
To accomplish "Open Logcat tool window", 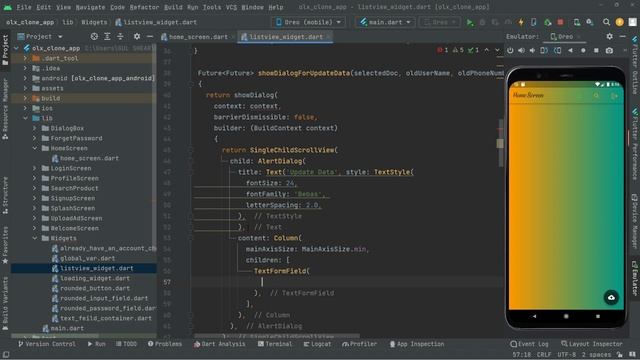I will (x=318, y=344).
